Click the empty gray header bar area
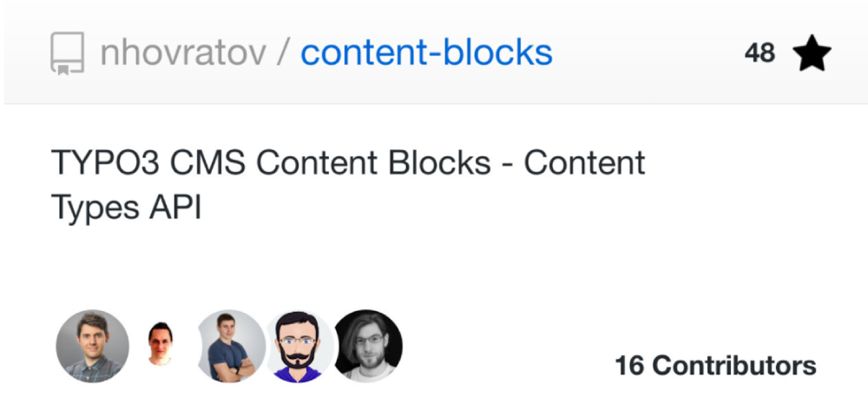 coord(651,53)
